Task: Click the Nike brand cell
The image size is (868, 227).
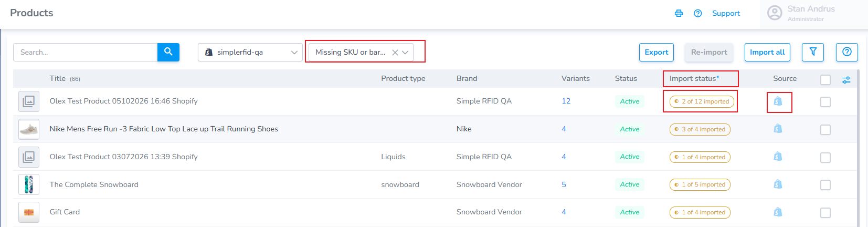Action: coord(464,129)
